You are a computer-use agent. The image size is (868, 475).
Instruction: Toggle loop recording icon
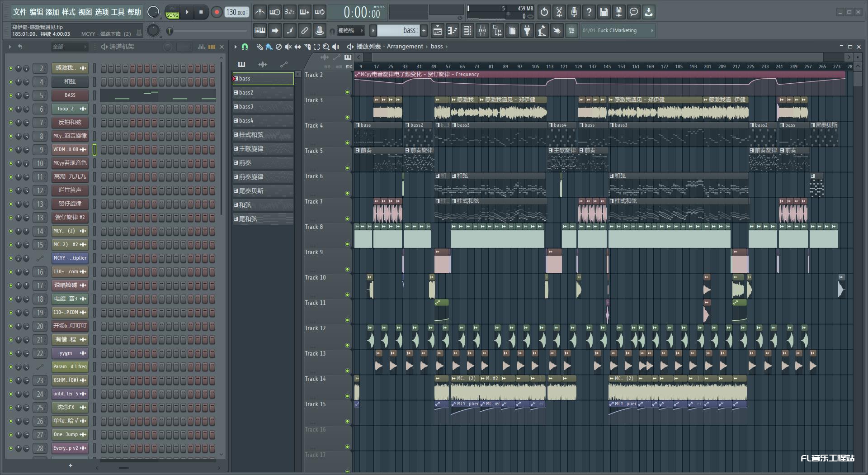(319, 12)
